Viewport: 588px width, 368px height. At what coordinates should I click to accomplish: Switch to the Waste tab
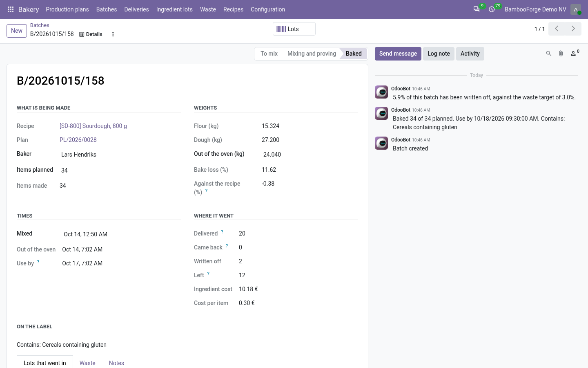pyautogui.click(x=87, y=363)
